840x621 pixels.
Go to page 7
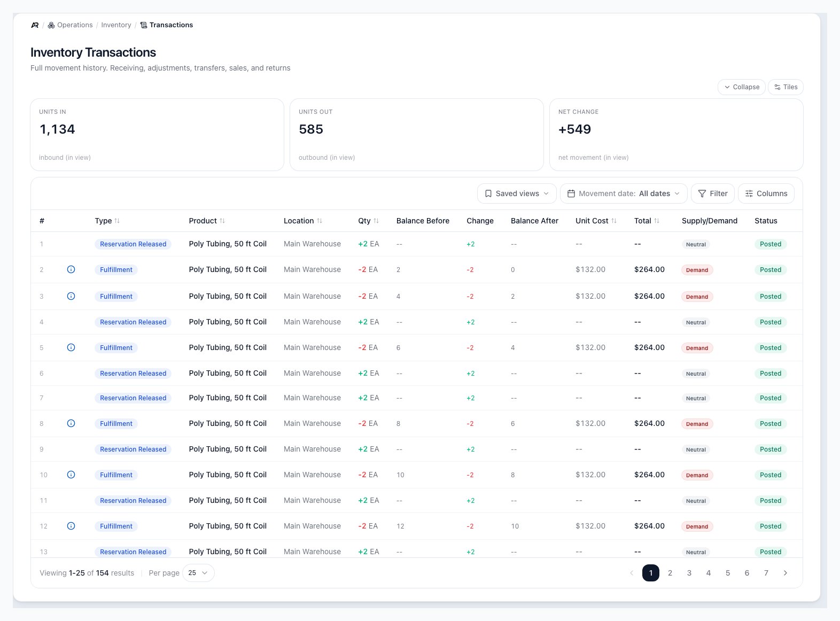tap(766, 573)
